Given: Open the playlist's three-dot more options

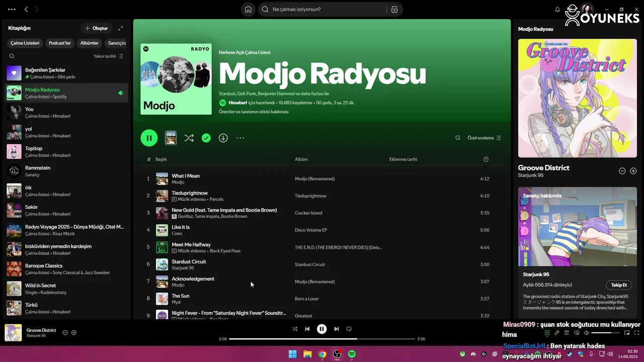Looking at the screenshot, I should click(240, 138).
